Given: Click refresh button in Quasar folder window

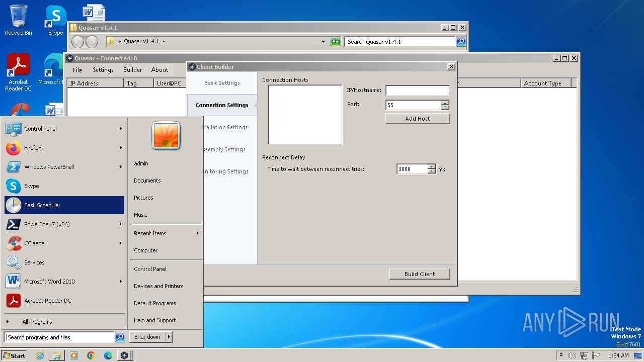Looking at the screenshot, I should [336, 42].
